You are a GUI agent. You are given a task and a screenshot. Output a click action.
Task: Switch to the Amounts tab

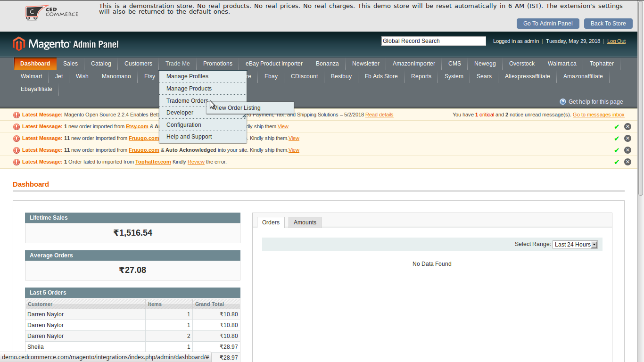point(305,222)
